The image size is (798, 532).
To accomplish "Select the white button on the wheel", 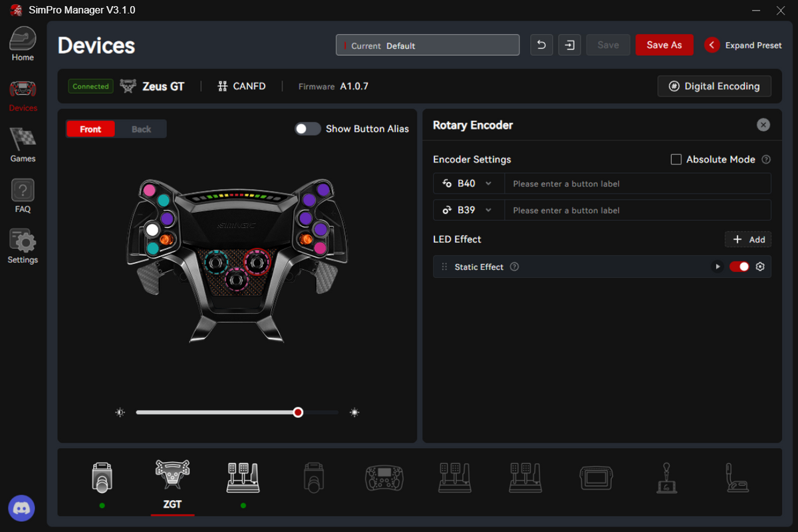I will click(152, 229).
